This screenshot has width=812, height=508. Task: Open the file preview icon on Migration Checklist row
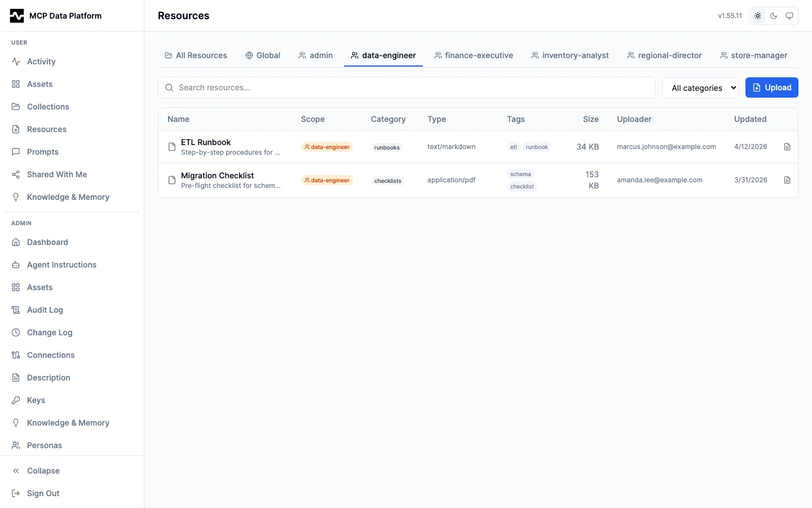(x=787, y=180)
